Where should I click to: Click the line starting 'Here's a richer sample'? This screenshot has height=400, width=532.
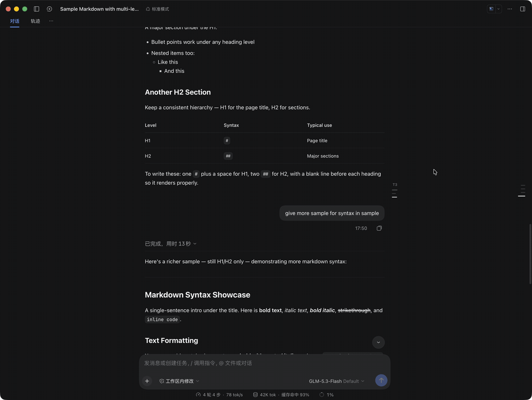pos(246,261)
